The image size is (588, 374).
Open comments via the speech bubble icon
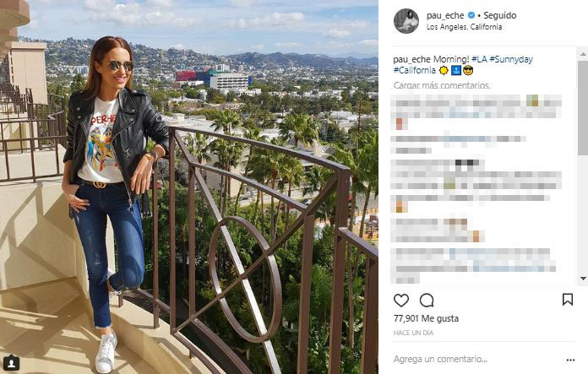427,301
